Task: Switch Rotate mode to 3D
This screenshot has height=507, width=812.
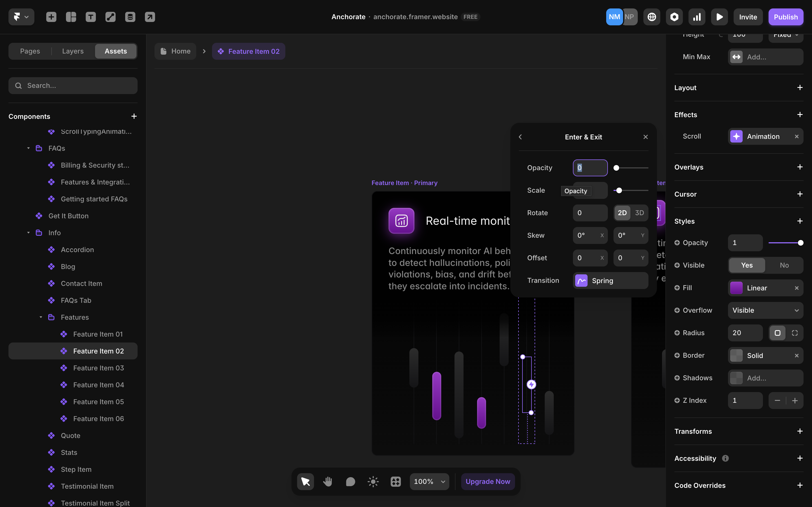Action: tap(639, 213)
